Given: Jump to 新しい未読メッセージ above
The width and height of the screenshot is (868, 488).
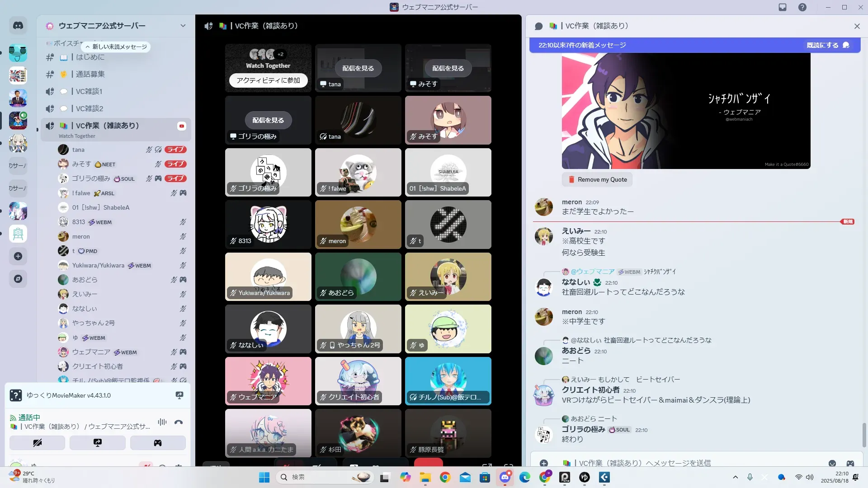Looking at the screenshot, I should [x=116, y=47].
